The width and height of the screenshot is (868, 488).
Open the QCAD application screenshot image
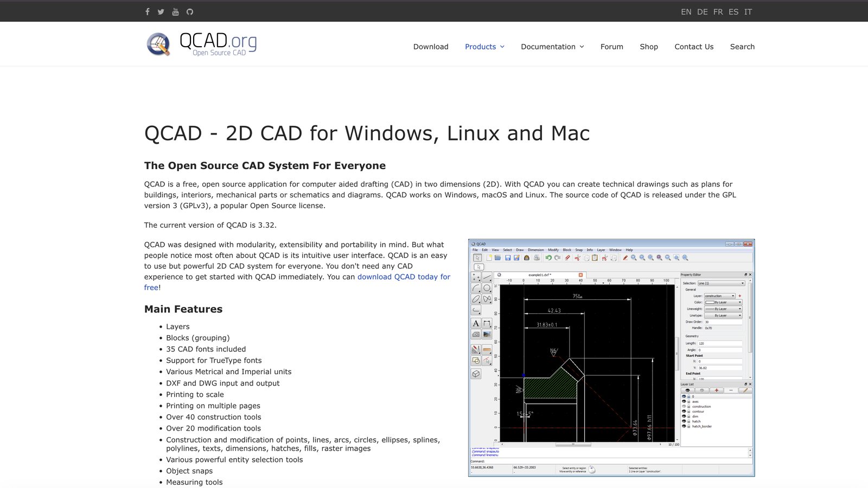(611, 358)
